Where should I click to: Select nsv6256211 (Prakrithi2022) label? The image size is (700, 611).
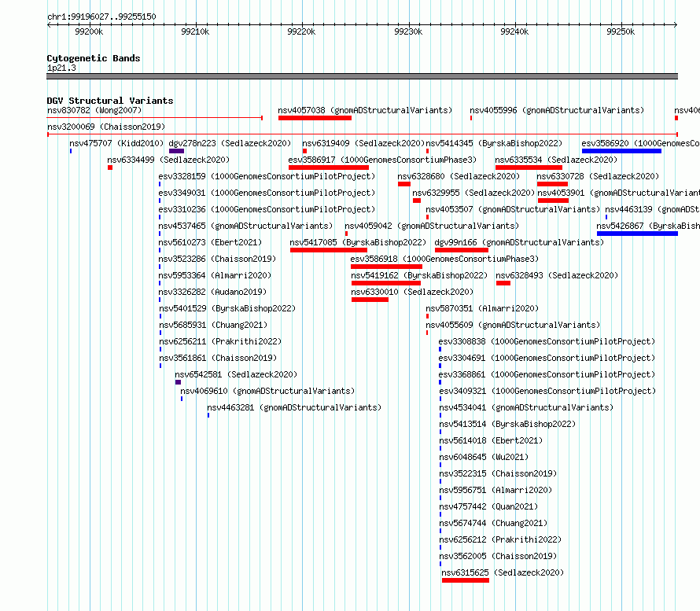220,341
